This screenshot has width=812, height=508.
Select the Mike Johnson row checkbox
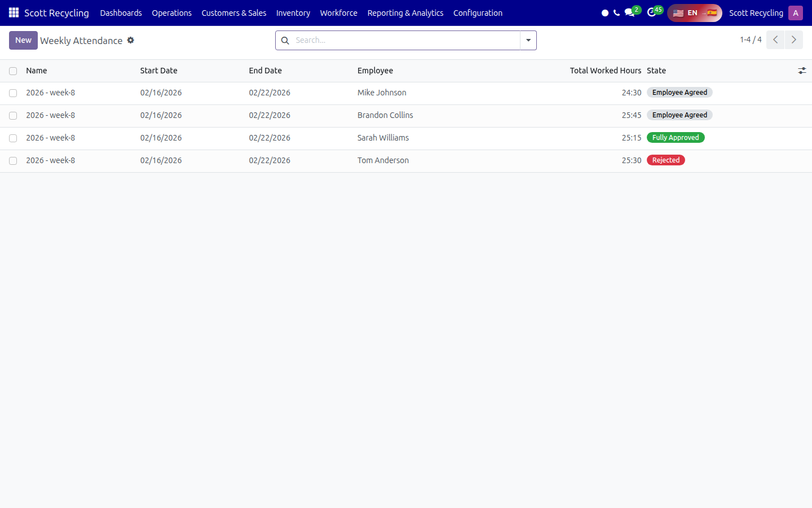point(13,93)
